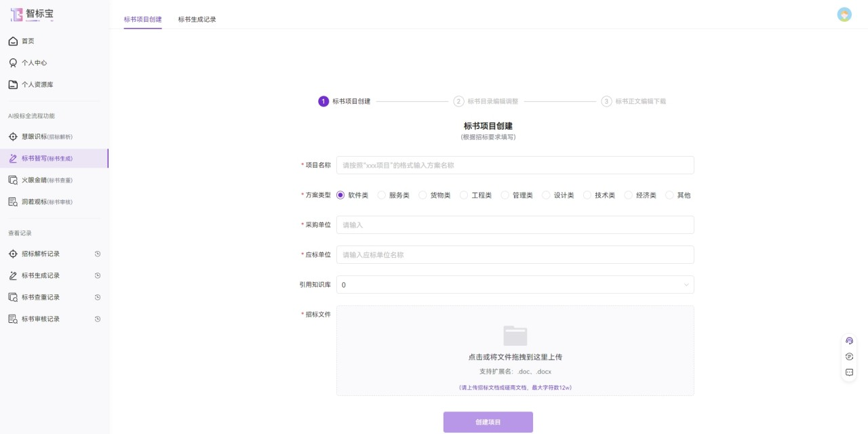Click the clock icon beside 标书审核记录
Viewport: 868px width, 434px height.
coord(98,319)
